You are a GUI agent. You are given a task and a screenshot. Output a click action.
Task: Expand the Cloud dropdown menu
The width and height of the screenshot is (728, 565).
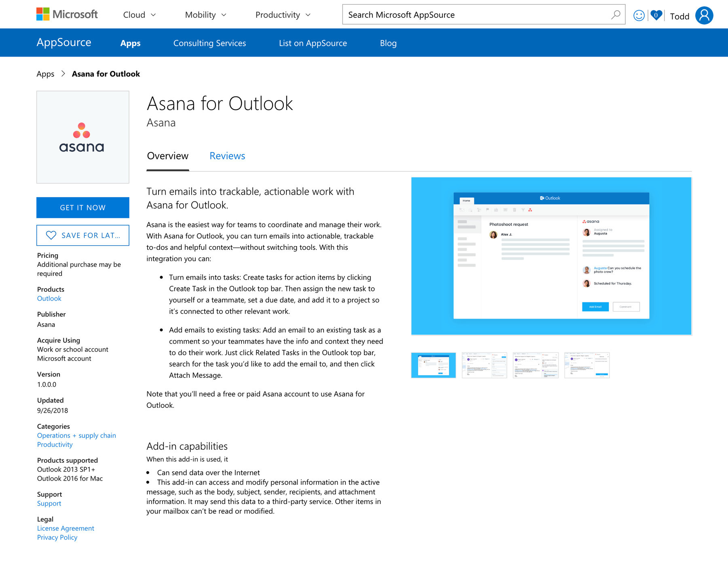click(139, 15)
